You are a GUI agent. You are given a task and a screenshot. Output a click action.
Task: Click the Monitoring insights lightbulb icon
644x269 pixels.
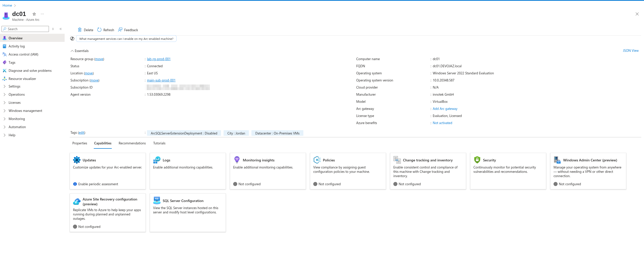[237, 160]
